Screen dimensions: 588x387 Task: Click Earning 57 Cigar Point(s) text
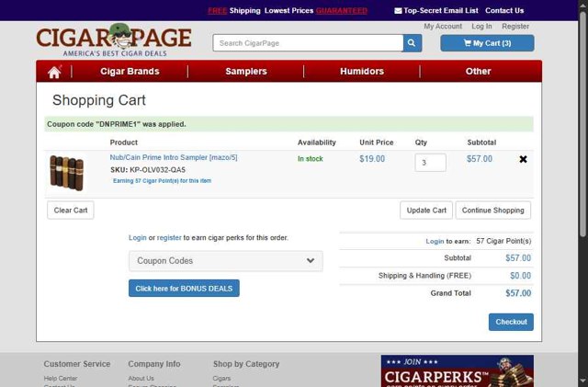coord(162,181)
